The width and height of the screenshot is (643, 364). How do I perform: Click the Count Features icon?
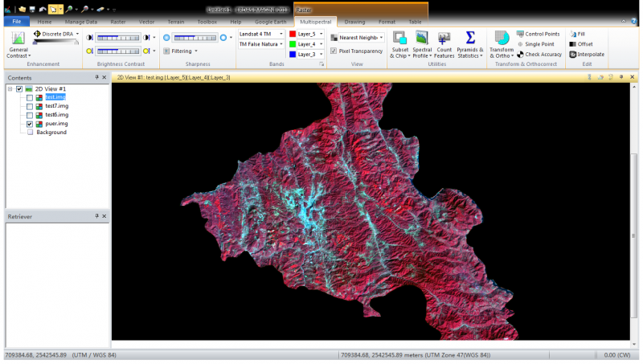pos(444,38)
